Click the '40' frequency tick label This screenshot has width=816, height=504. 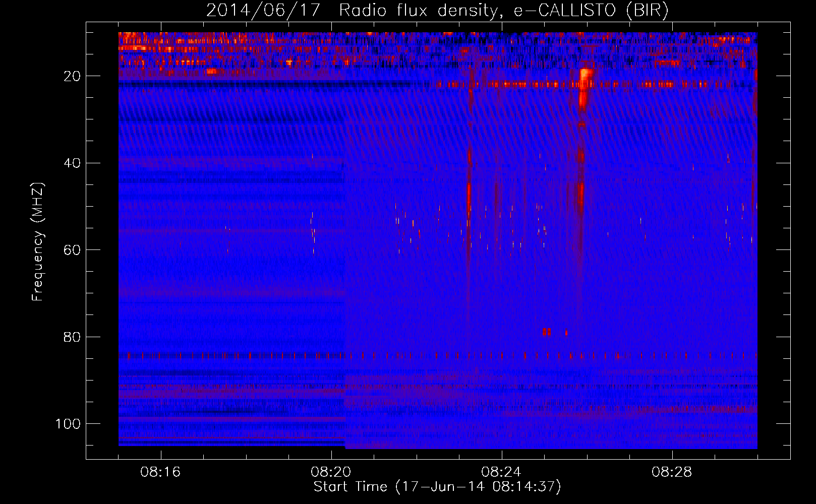tap(73, 163)
